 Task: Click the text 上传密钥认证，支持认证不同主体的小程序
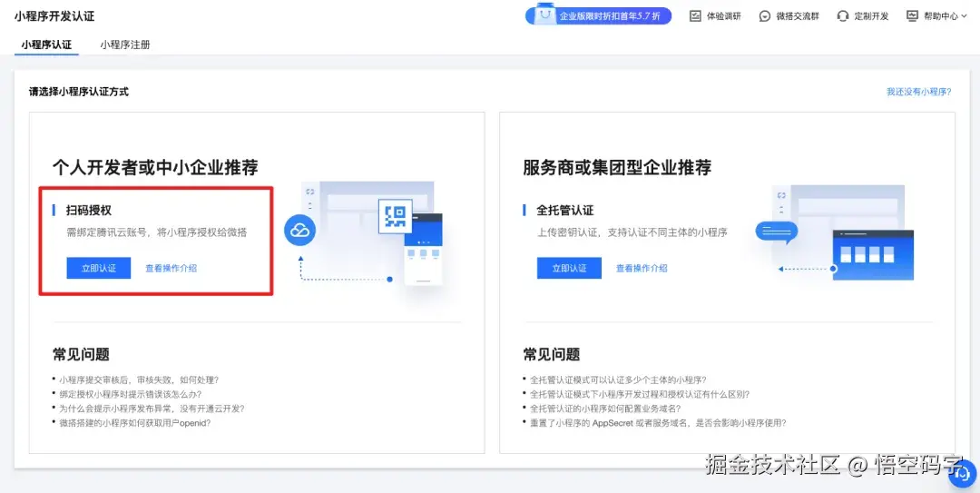click(632, 232)
